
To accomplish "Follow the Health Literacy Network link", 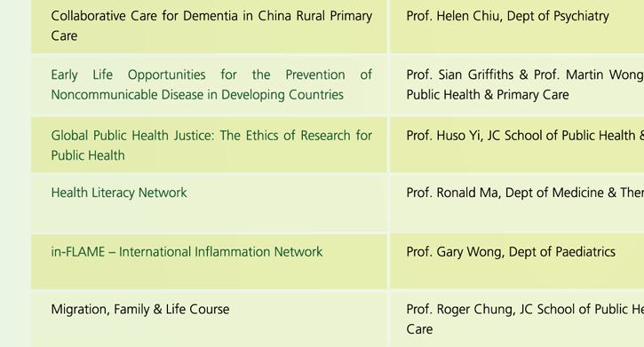I will [119, 193].
